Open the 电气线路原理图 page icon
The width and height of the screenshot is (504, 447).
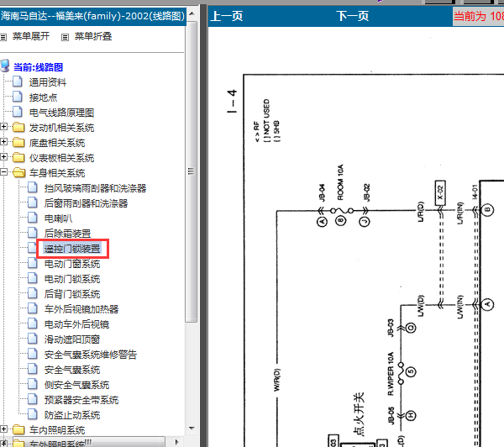18,112
